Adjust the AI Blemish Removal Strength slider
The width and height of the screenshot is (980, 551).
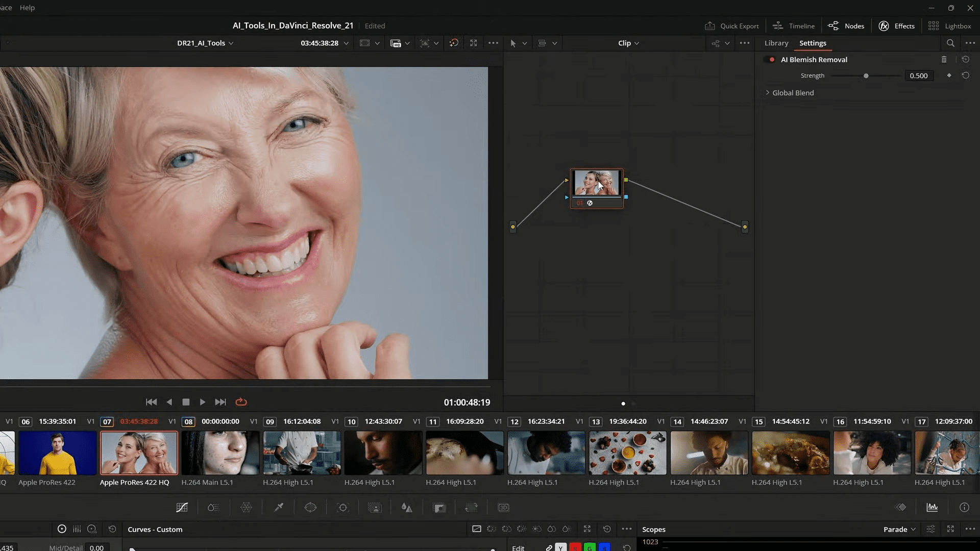tap(866, 76)
